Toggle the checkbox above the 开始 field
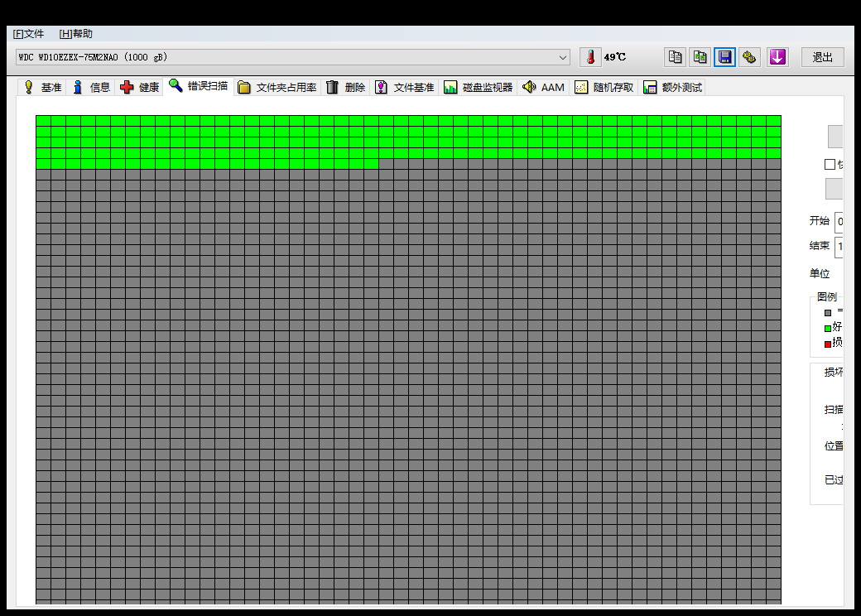The width and height of the screenshot is (861, 616). (830, 164)
